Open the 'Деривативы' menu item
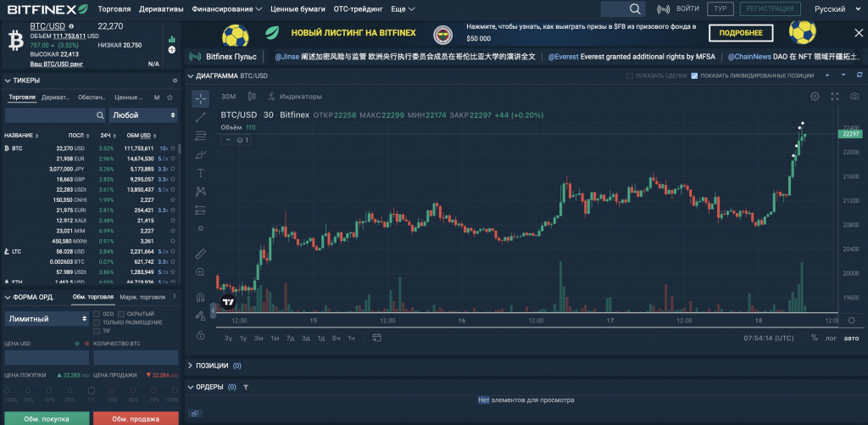 (161, 9)
